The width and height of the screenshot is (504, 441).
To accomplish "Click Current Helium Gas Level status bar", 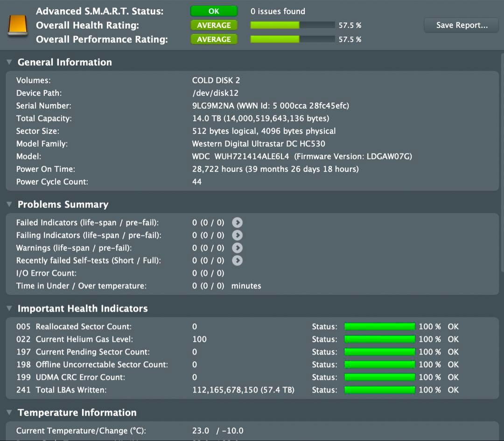I will click(379, 339).
